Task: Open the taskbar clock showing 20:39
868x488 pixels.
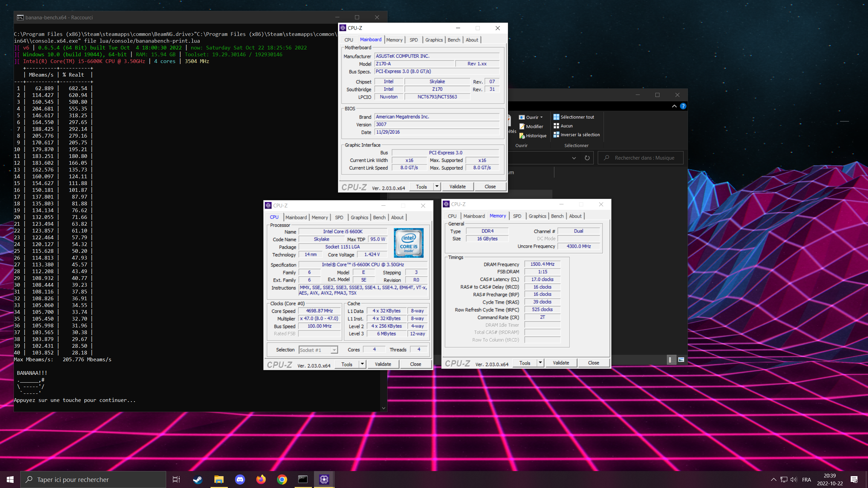Action: (x=830, y=480)
